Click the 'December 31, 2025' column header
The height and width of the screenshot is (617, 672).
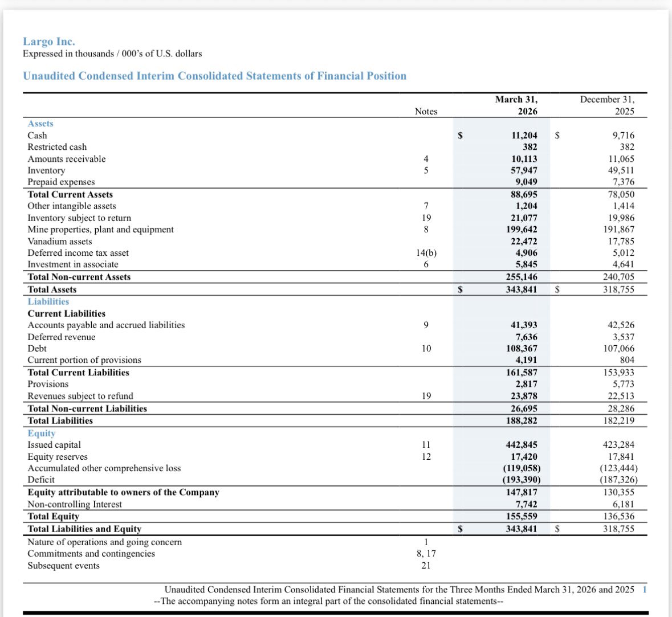[x=607, y=105]
